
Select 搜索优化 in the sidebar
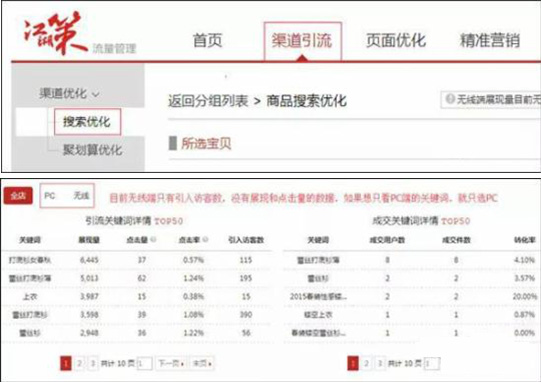[87, 121]
